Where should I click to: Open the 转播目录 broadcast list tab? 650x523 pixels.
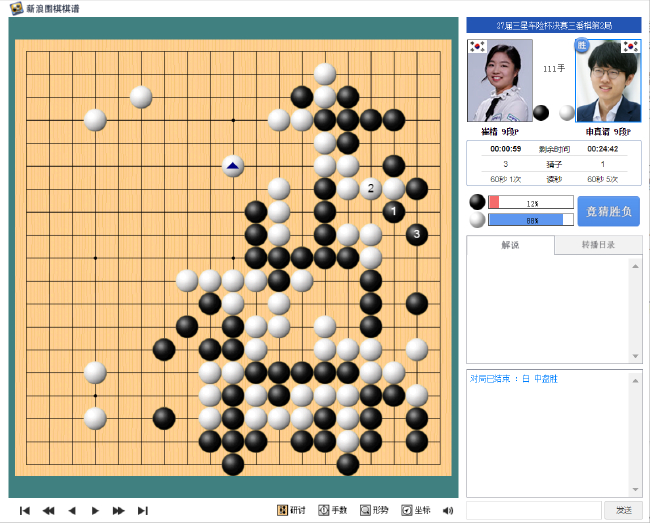pos(598,245)
